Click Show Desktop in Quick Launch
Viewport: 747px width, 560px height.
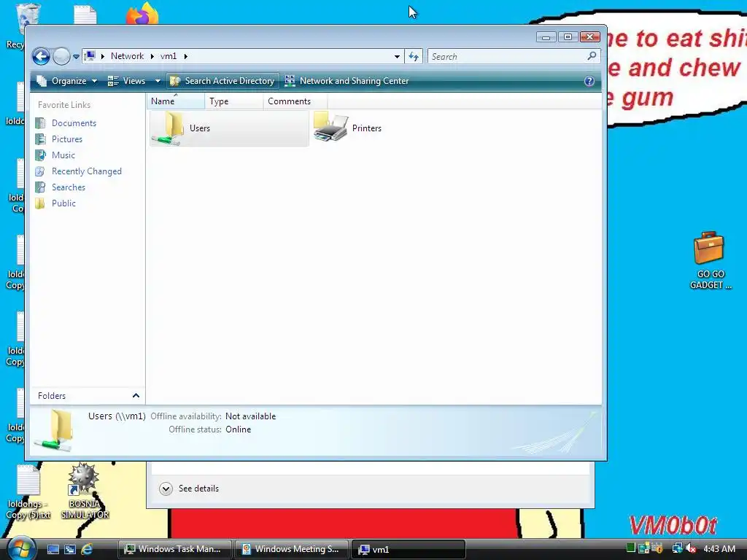click(53, 549)
